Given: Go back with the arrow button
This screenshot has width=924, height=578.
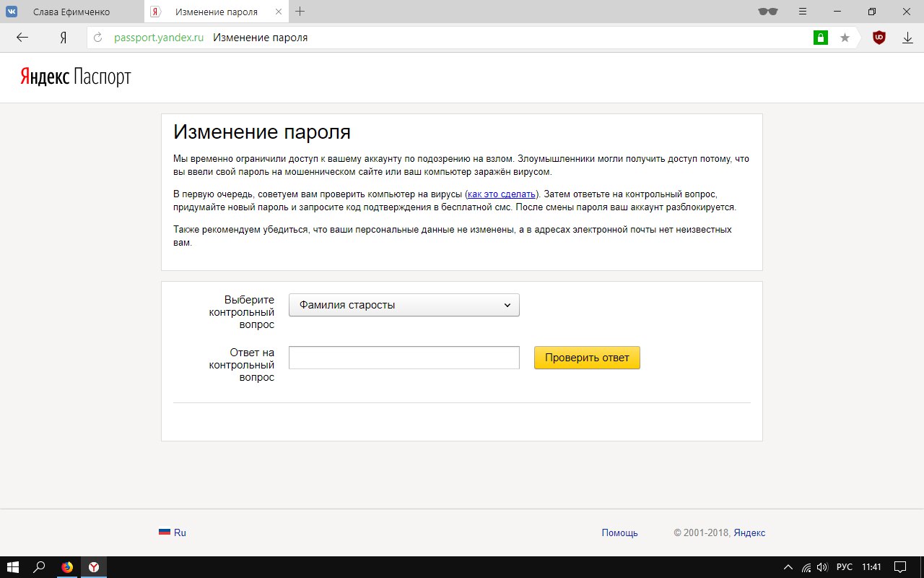Looking at the screenshot, I should click(x=22, y=38).
